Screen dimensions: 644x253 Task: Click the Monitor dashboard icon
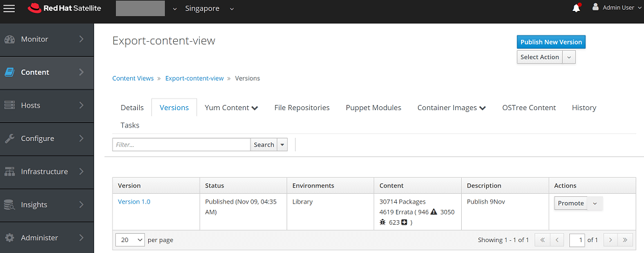[10, 39]
